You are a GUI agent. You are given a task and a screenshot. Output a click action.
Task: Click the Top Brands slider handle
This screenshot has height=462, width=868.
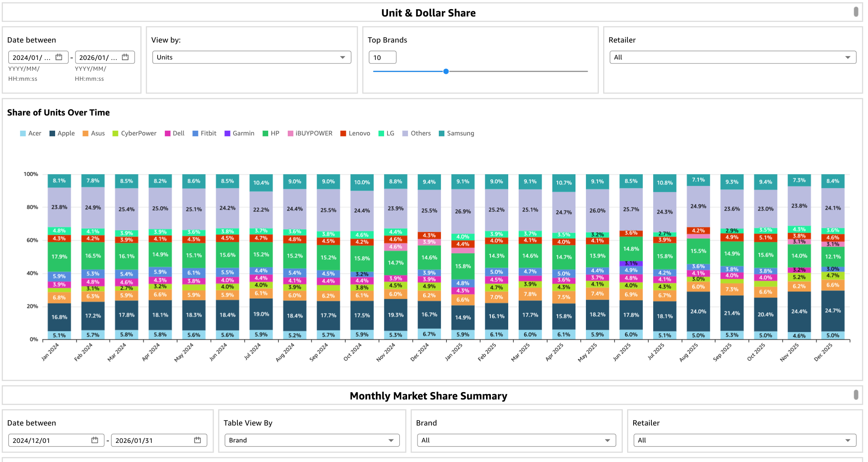tap(446, 71)
